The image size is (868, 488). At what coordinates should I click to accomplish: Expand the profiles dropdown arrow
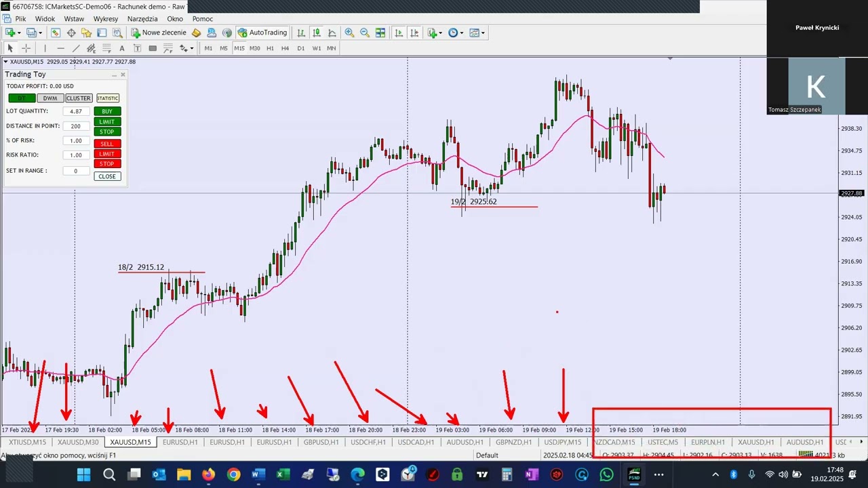coord(41,33)
